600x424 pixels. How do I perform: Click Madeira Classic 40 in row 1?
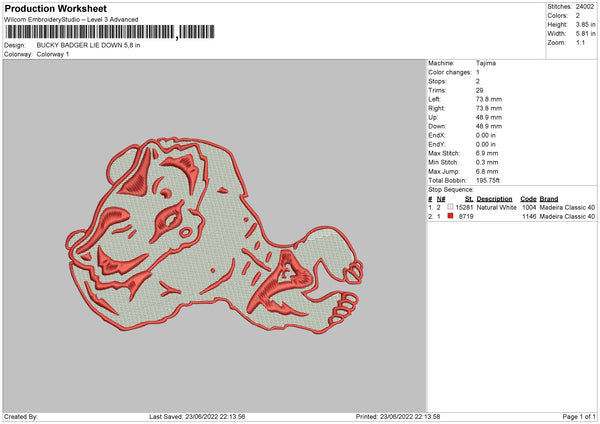pyautogui.click(x=567, y=207)
